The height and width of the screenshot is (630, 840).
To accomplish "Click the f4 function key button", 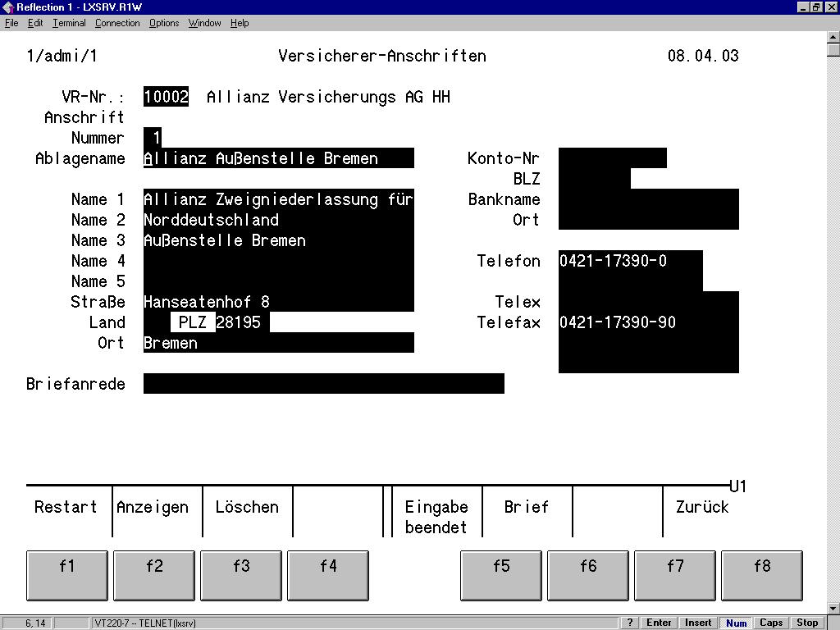I will tap(328, 575).
